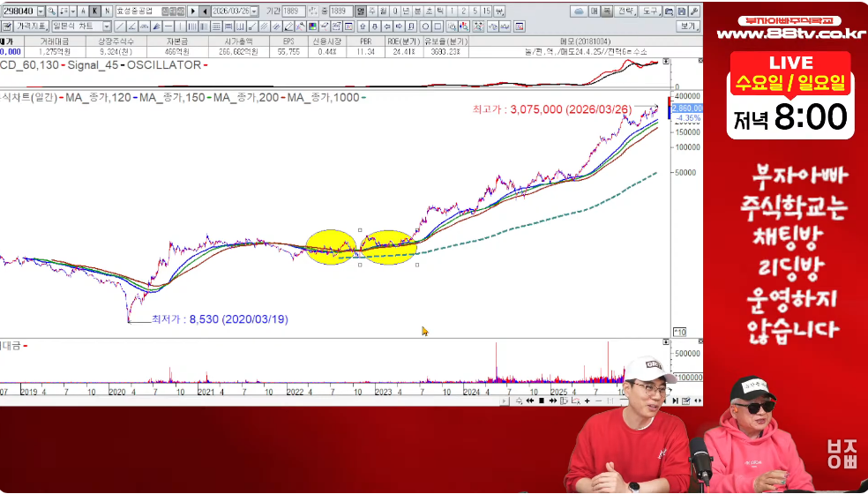This screenshot has width=868, height=494.
Task: Click the 복 button
Action: click(x=607, y=11)
